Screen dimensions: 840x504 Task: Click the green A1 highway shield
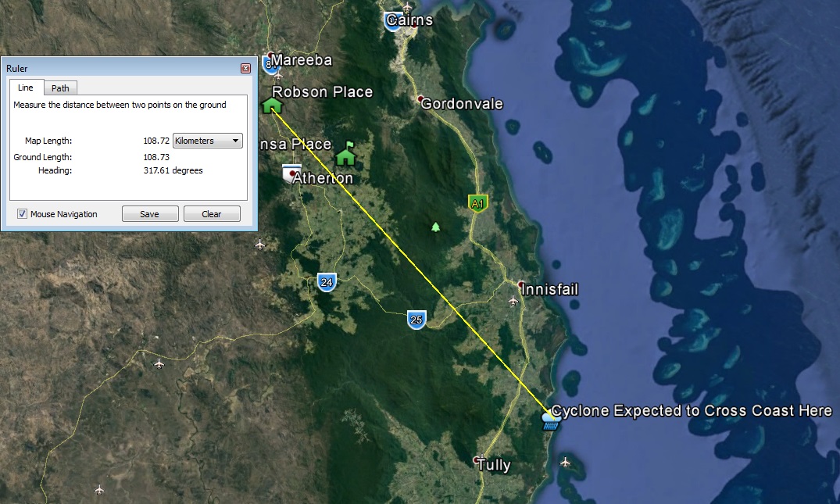click(477, 203)
